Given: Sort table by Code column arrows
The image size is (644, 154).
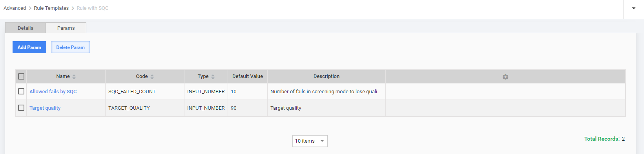Looking at the screenshot, I should click(x=152, y=77).
